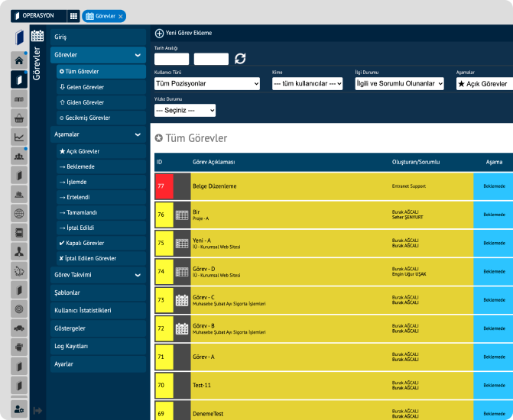Open the home icon in the sidebar
Screen dimensions: 513x420
click(x=19, y=60)
